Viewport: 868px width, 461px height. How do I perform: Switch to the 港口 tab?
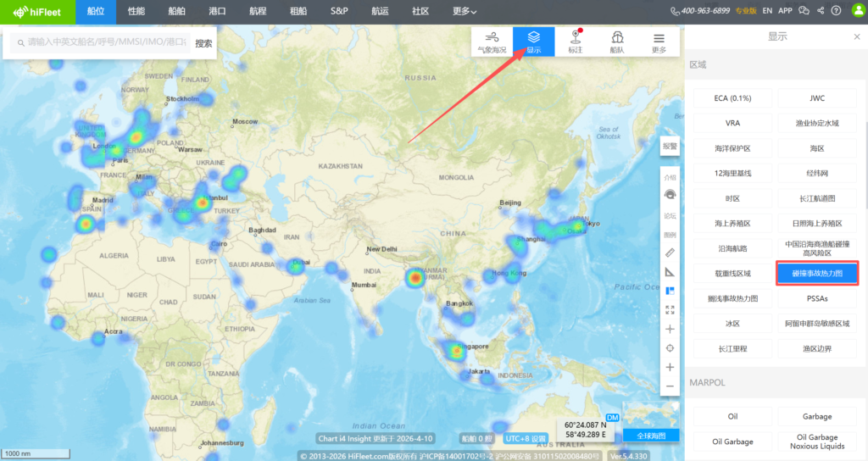tap(217, 12)
